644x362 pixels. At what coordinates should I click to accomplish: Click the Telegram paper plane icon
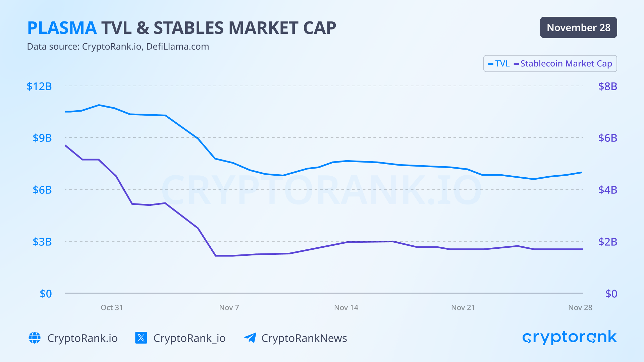click(250, 338)
